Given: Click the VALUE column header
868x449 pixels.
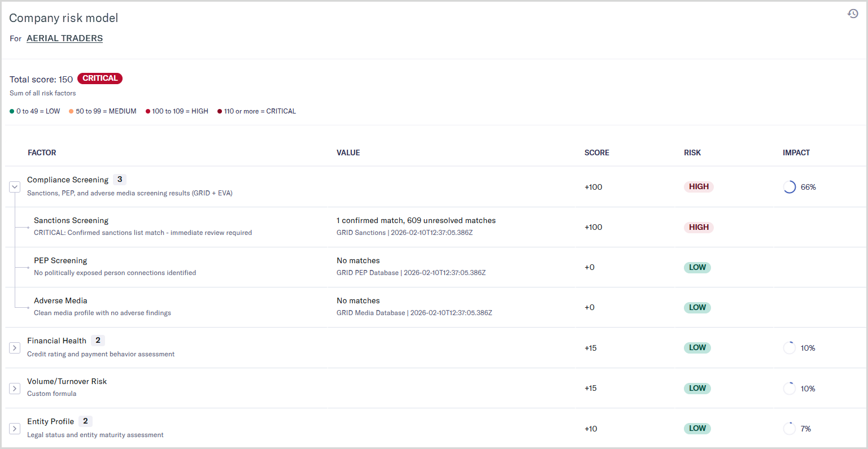Looking at the screenshot, I should pyautogui.click(x=348, y=152).
